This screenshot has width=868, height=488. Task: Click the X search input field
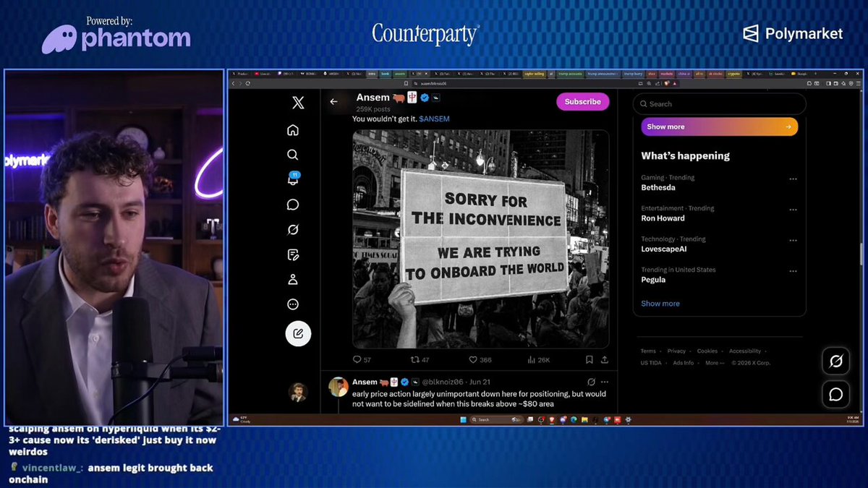pos(720,104)
